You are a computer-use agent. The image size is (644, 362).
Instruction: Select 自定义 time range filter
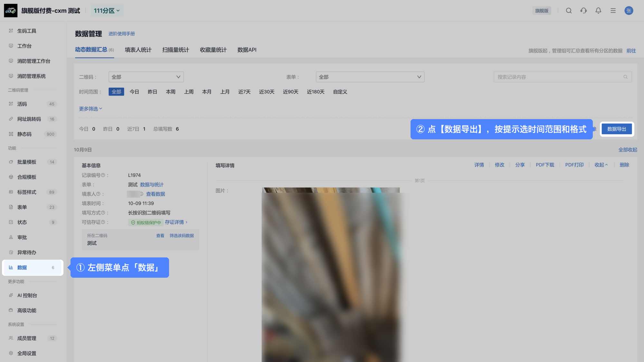coord(340,92)
